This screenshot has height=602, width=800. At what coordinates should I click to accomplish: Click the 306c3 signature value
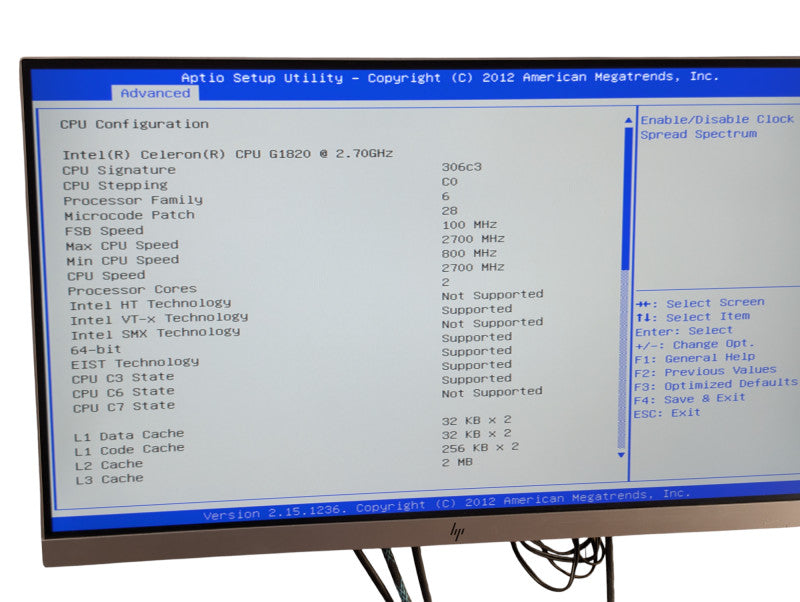coord(461,167)
